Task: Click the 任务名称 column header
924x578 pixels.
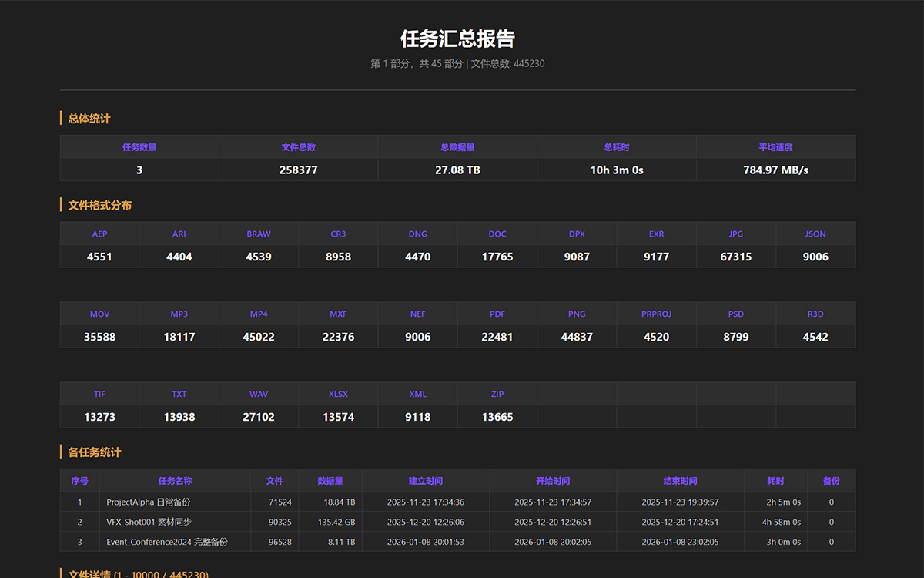Action: 175,481
